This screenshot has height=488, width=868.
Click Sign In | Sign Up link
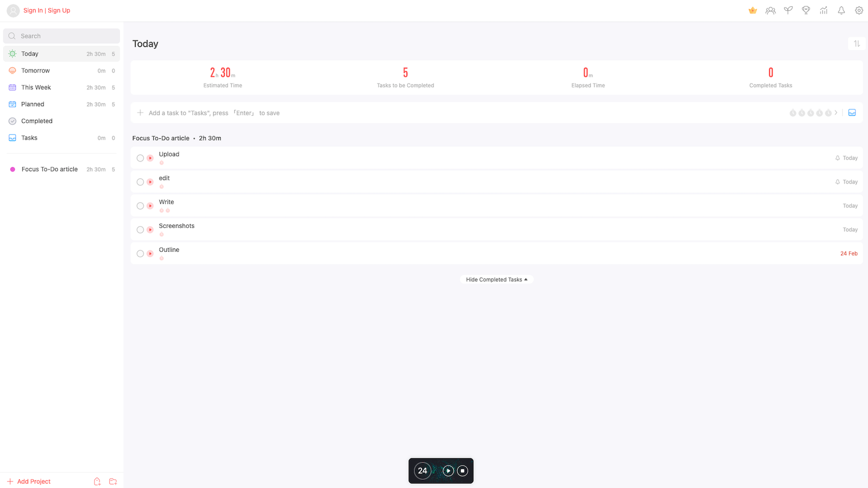[x=46, y=11]
